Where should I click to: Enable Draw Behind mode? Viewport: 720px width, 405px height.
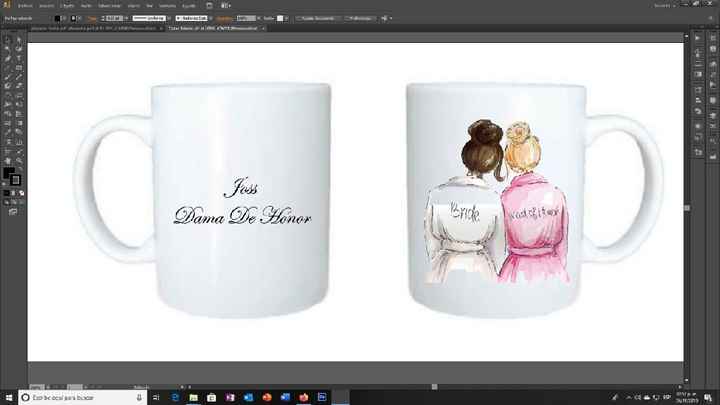click(14, 202)
